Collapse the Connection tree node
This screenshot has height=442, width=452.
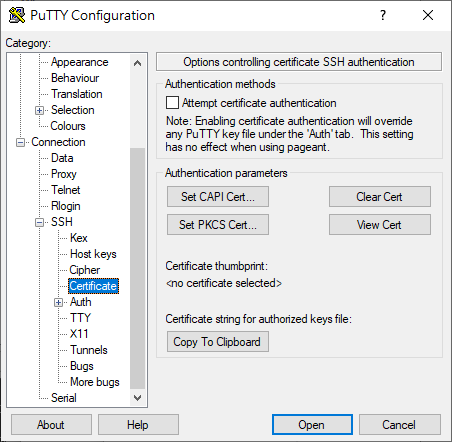(x=20, y=142)
